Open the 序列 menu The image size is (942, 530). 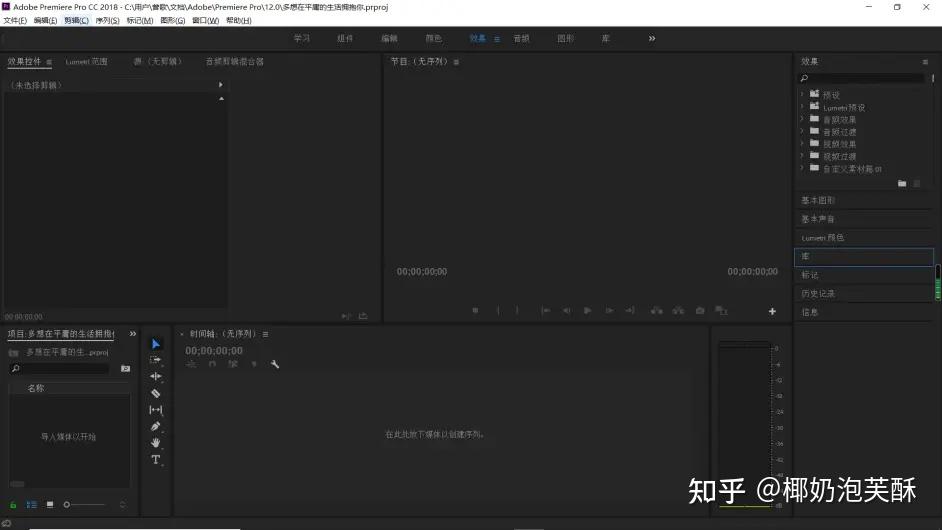point(108,20)
